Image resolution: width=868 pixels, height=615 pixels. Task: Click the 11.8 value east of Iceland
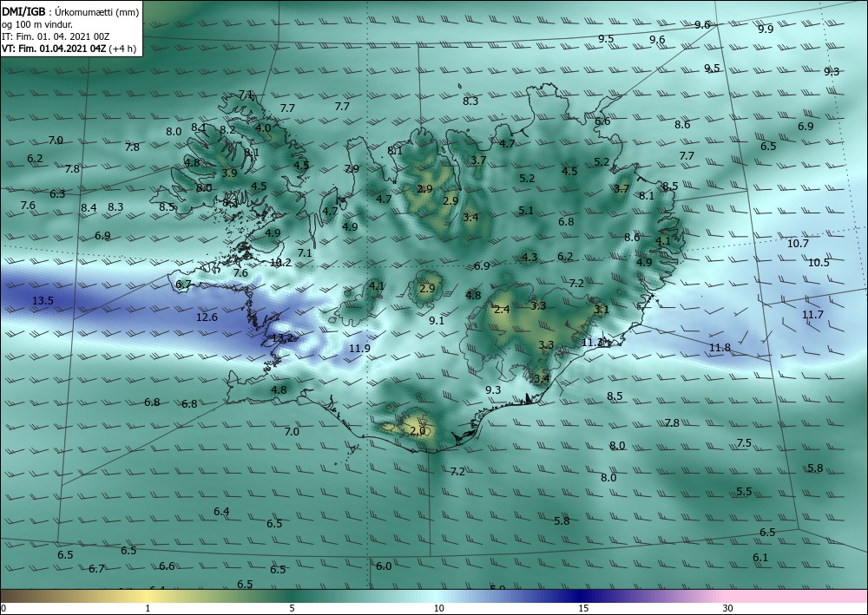click(x=720, y=347)
